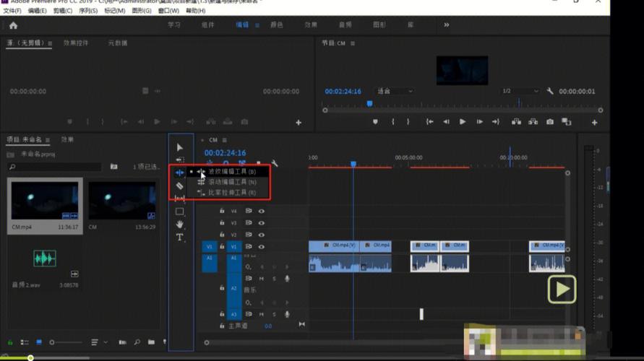Select the CM.mp4 clip thumbnail
Image resolution: width=644 pixels, height=361 pixels.
(x=45, y=201)
